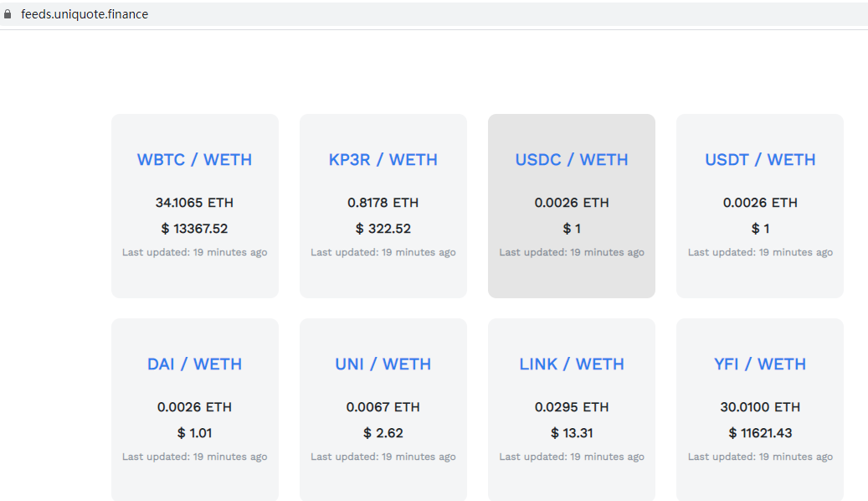Click the 34.1065 ETH price value
This screenshot has height=501, width=868.
tap(194, 203)
